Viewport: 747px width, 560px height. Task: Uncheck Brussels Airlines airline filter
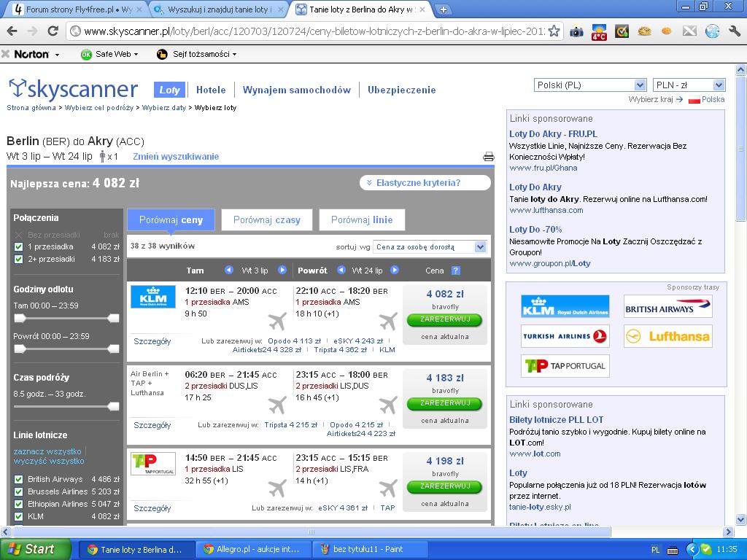click(18, 491)
